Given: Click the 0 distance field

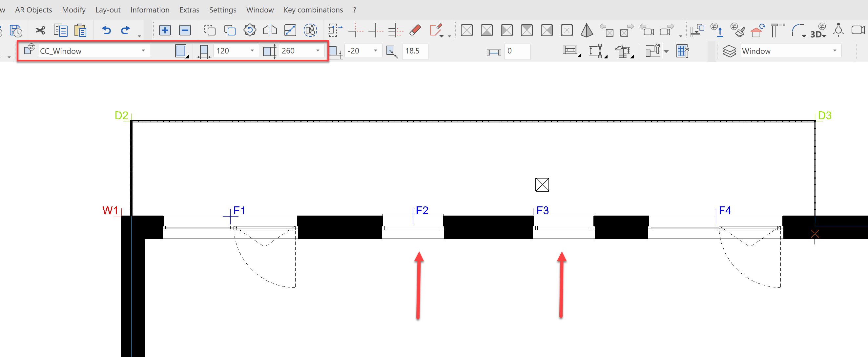Looking at the screenshot, I should pyautogui.click(x=517, y=51).
